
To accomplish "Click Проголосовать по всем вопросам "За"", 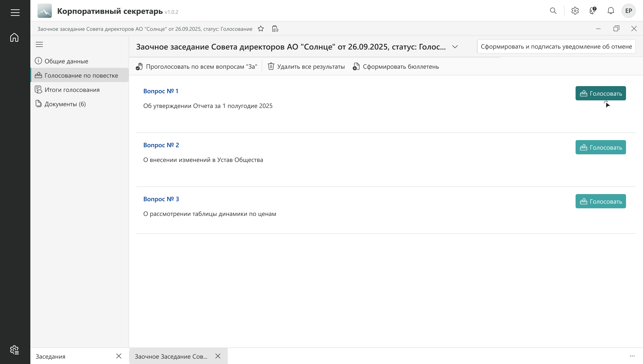I will (x=197, y=66).
